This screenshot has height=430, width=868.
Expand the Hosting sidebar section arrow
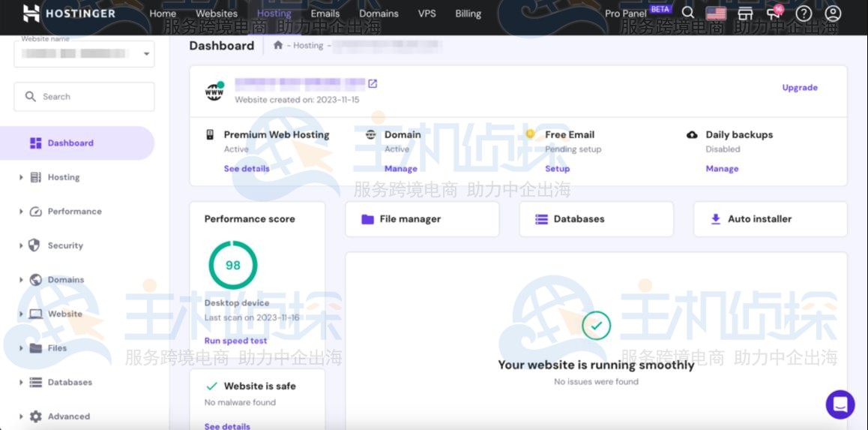pyautogui.click(x=21, y=177)
